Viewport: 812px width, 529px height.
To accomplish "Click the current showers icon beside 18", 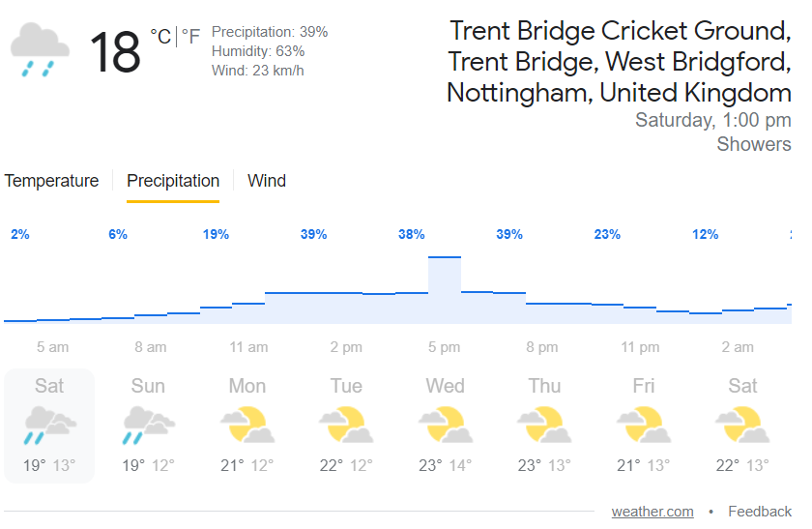I will (x=40, y=51).
